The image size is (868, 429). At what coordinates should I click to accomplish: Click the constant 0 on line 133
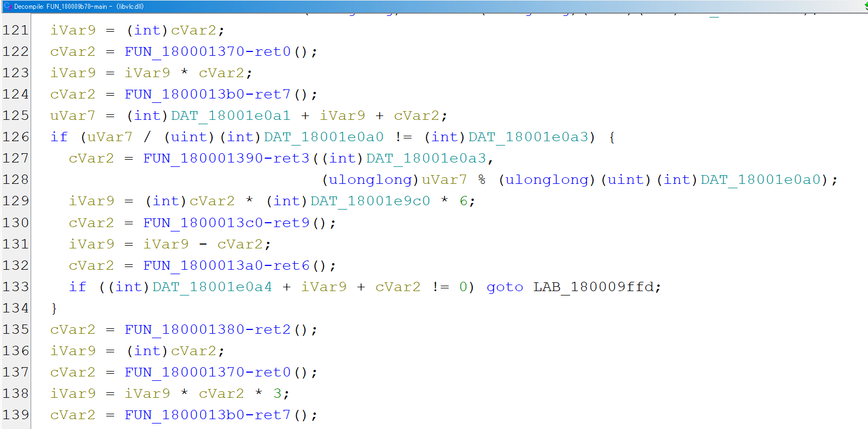[x=463, y=287]
